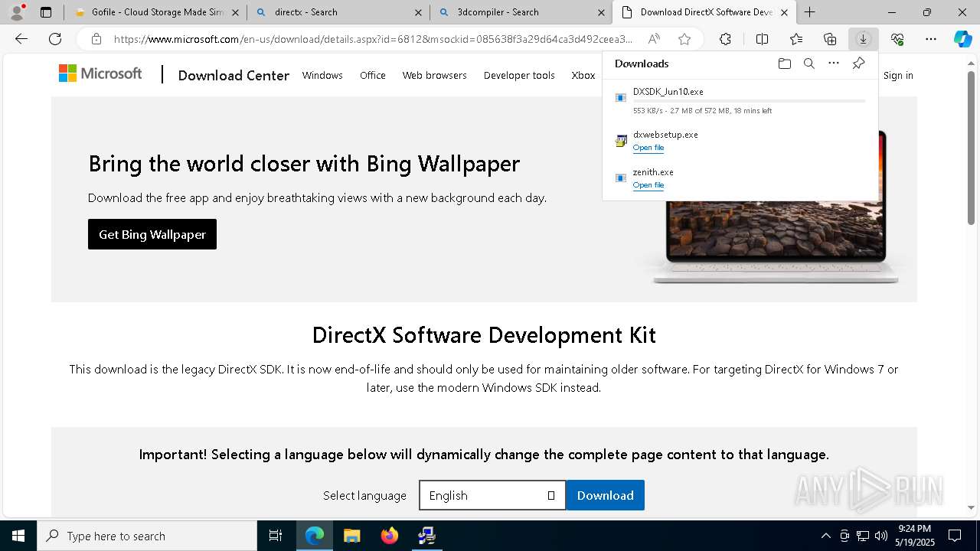The width and height of the screenshot is (980, 551).
Task: Pin the Downloads panel
Action: pos(858,64)
